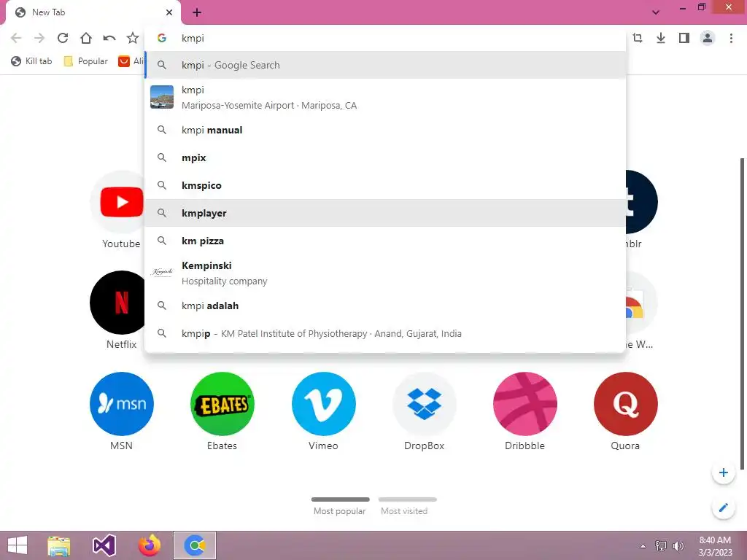Click the blue pencil edit button
747x560 pixels.
pos(723,507)
